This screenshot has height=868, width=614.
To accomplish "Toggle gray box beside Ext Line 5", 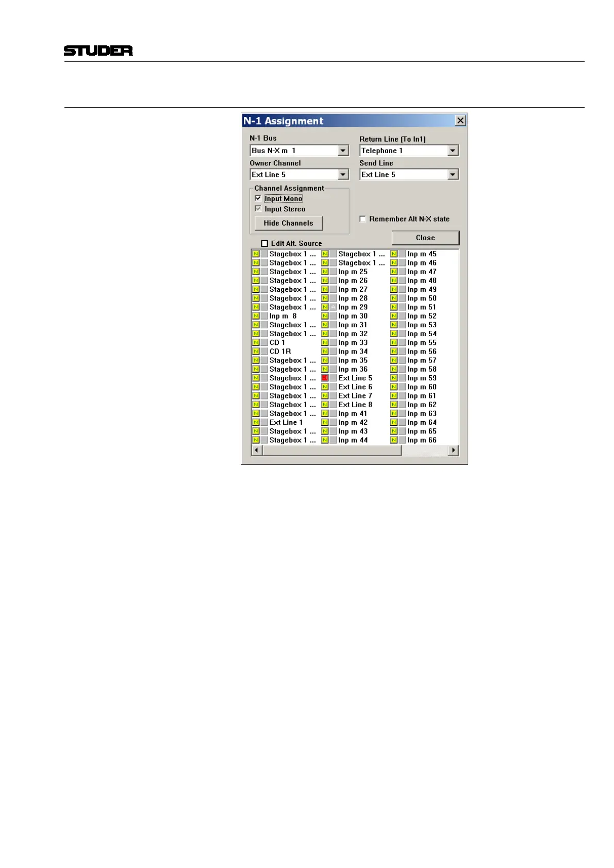I will tap(333, 378).
